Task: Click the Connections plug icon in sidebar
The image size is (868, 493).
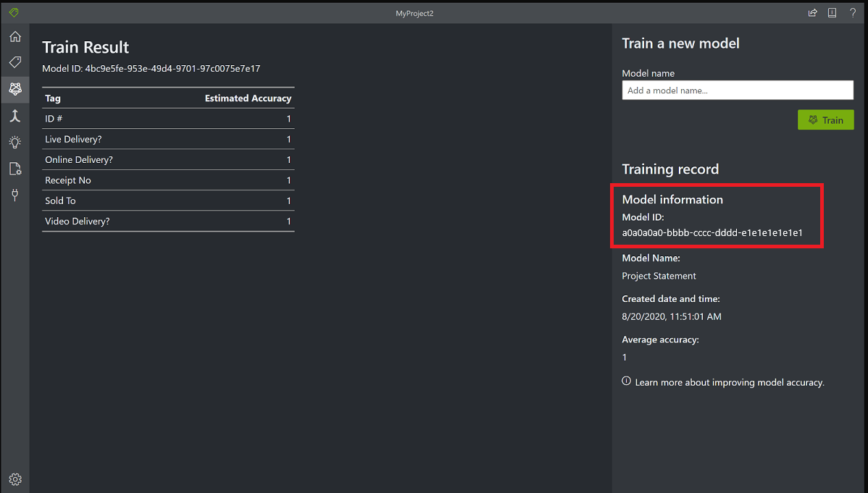Action: pyautogui.click(x=15, y=195)
